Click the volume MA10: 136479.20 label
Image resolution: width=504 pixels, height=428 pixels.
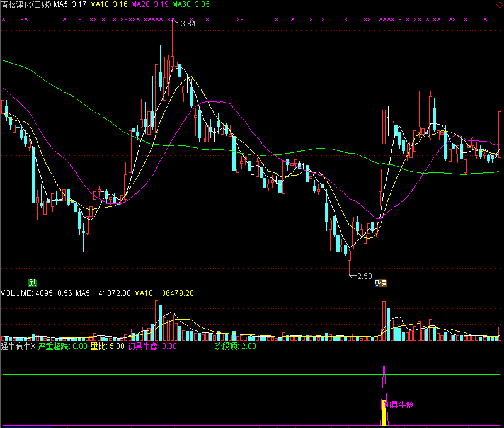pyautogui.click(x=164, y=293)
